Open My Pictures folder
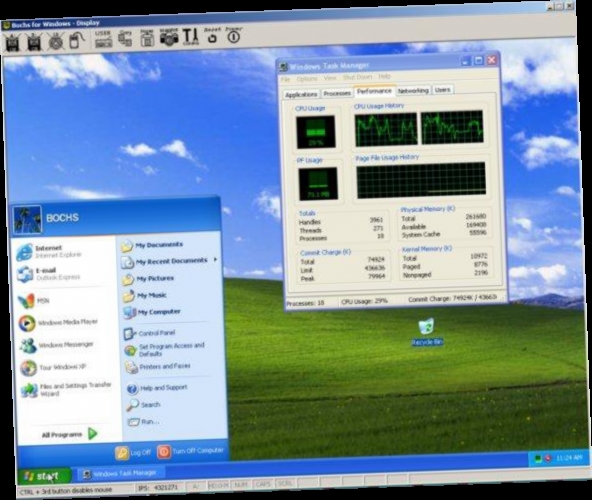 point(148,279)
